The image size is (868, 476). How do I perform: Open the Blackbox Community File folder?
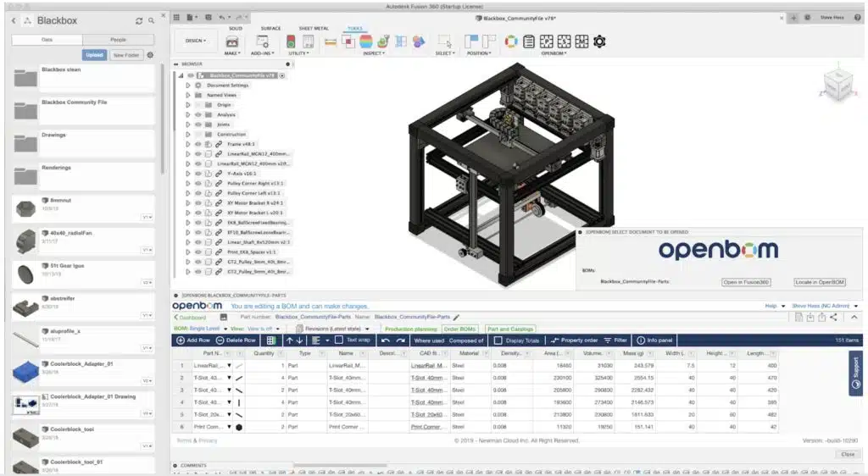pos(82,111)
